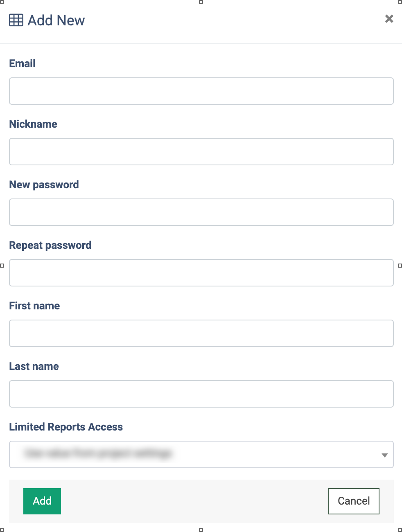
Task: Click the Limited Reports Access label
Action: tap(66, 427)
